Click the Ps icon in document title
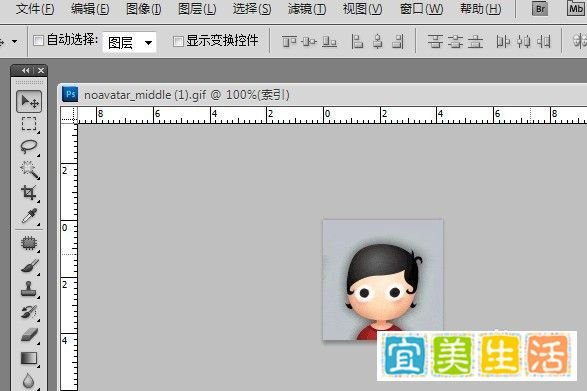The height and width of the screenshot is (391, 587). [x=70, y=94]
